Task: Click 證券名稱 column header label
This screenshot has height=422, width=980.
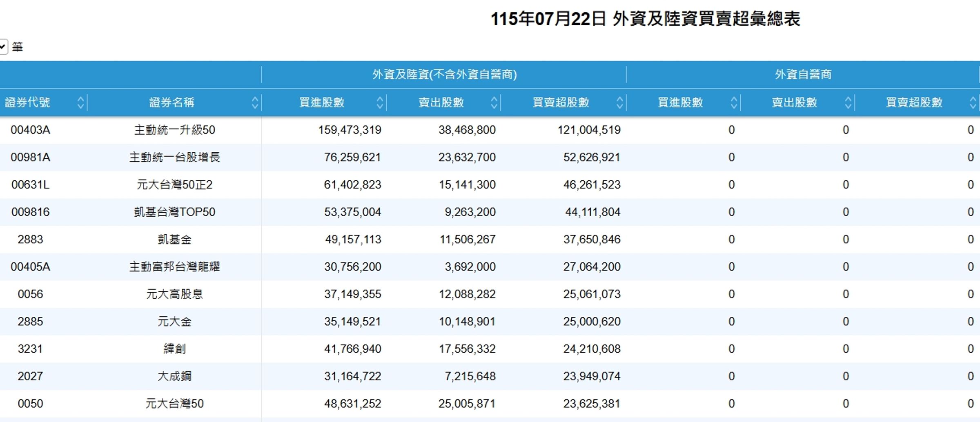Action: [x=171, y=102]
